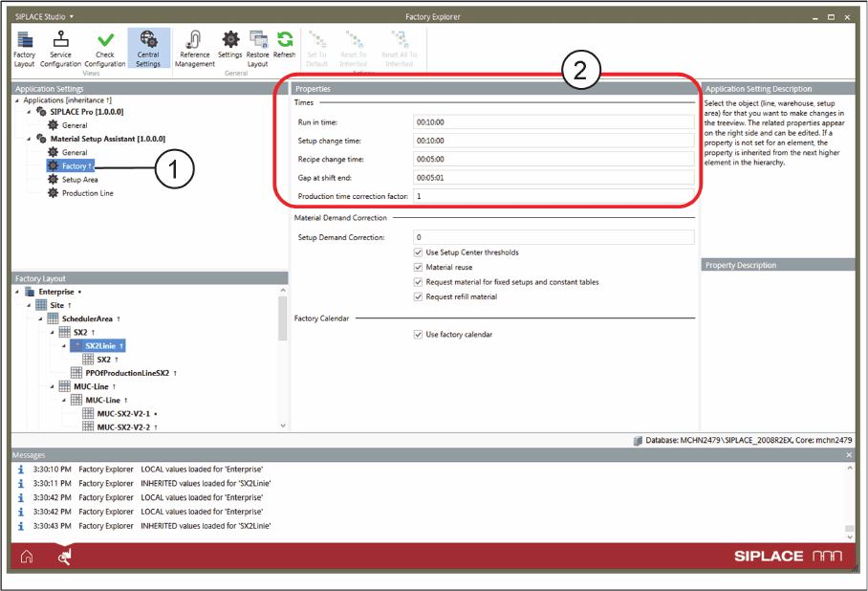
Task: Refresh the Factory Explorer
Action: [285, 44]
